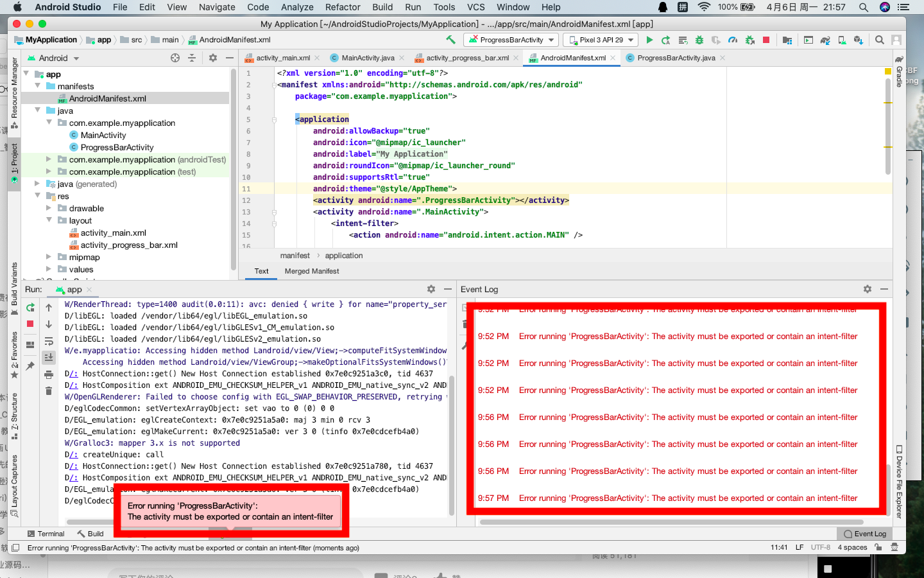Select ProgressBarActivity class in project tree
Image resolution: width=924 pixels, height=578 pixels.
click(117, 147)
